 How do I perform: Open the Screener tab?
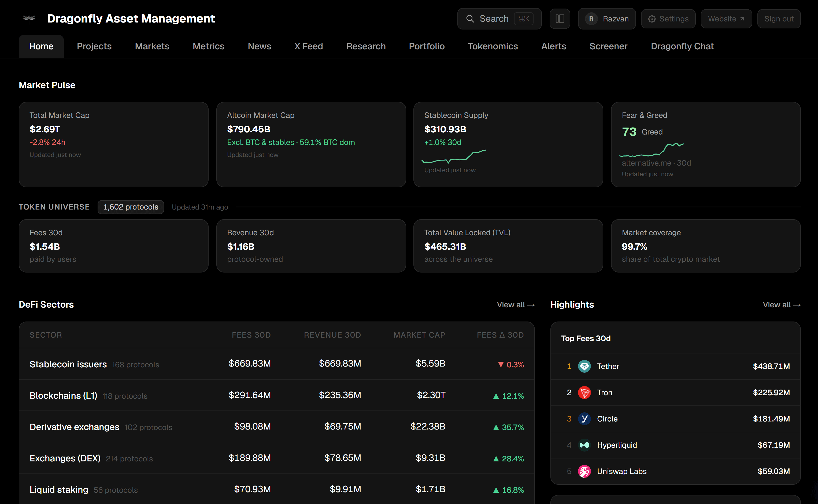[608, 46]
